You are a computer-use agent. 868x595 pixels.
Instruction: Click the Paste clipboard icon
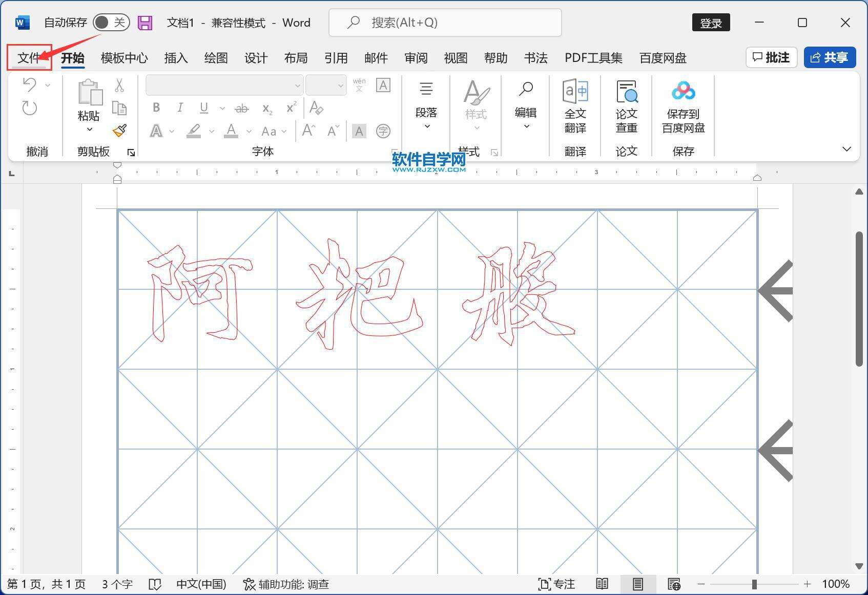[89, 93]
